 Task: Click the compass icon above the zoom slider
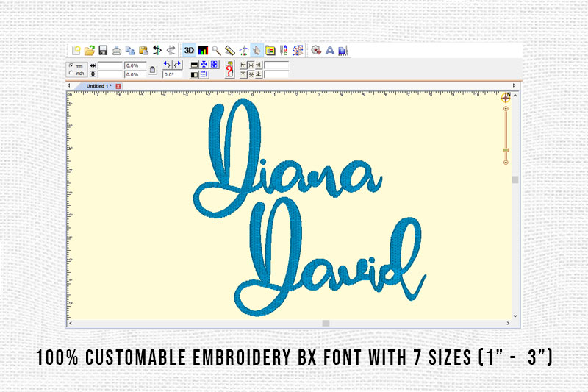[506, 98]
